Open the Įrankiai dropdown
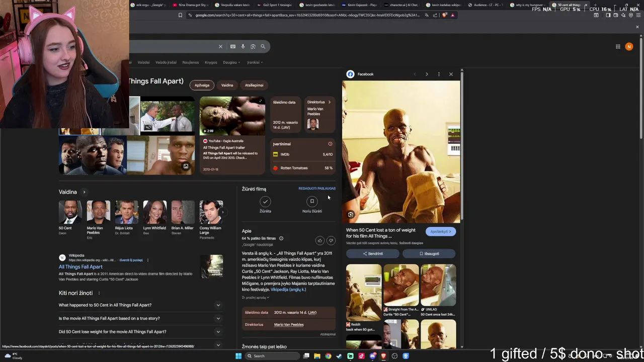 (255, 62)
